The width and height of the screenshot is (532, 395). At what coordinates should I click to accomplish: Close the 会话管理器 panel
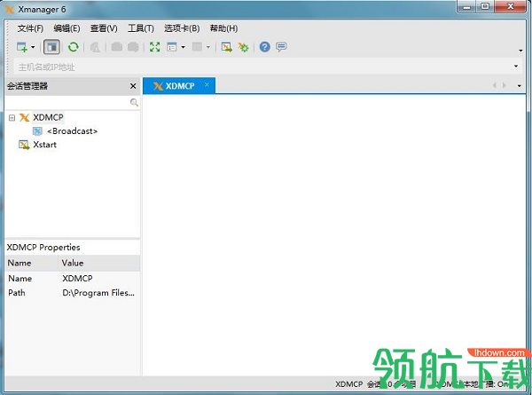point(133,86)
